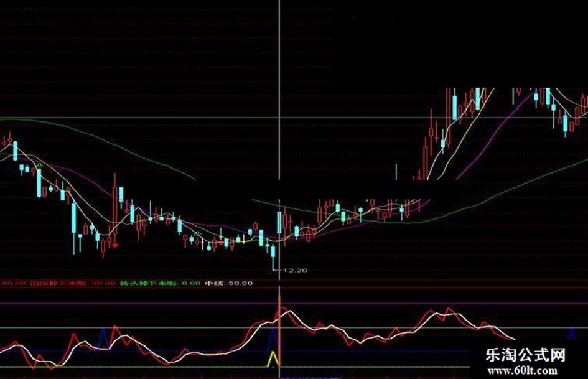The height and width of the screenshot is (379, 588).
Task: Click the small green marker above the candles near the chart start
Action: 40,165
